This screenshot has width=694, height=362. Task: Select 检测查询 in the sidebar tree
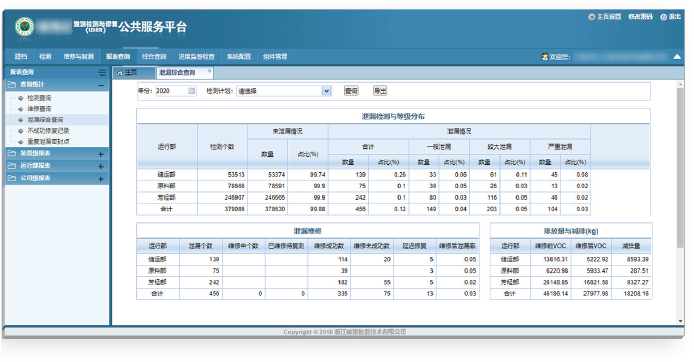39,98
